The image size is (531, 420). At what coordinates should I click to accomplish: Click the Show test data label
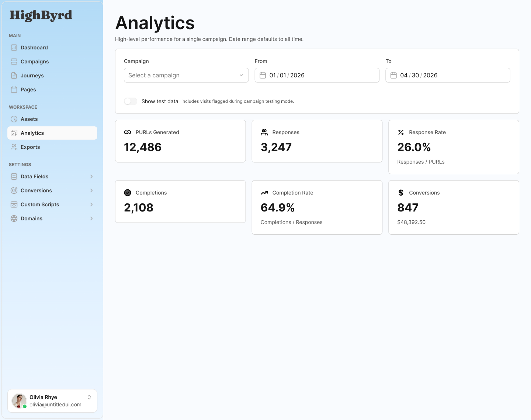click(160, 101)
